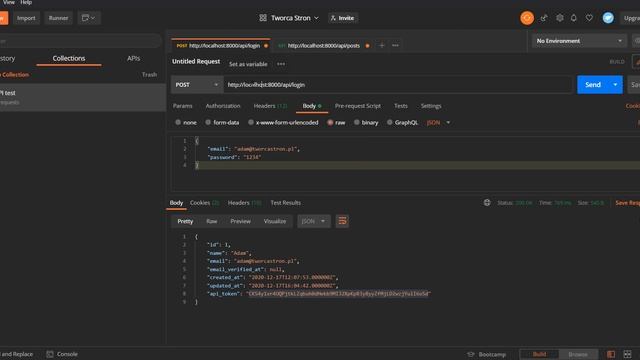Click the blue Send button
This screenshot has height=360, width=640.
point(593,84)
